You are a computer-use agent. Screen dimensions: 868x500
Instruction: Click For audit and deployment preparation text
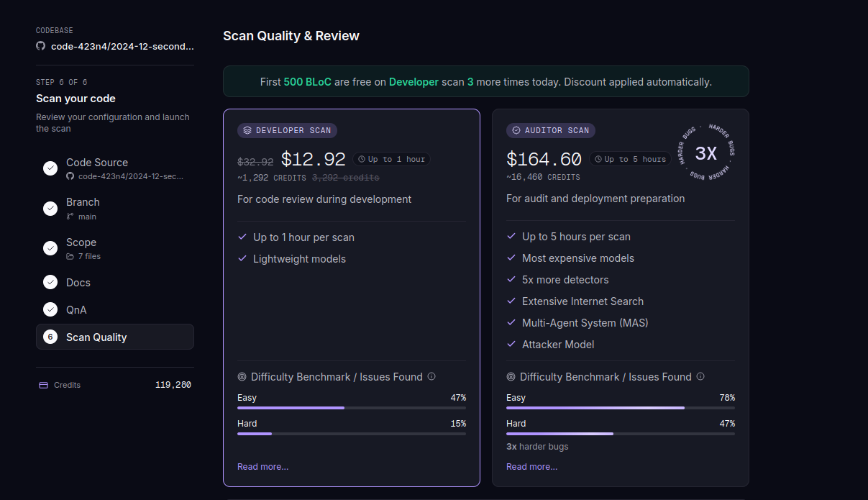[x=595, y=199]
